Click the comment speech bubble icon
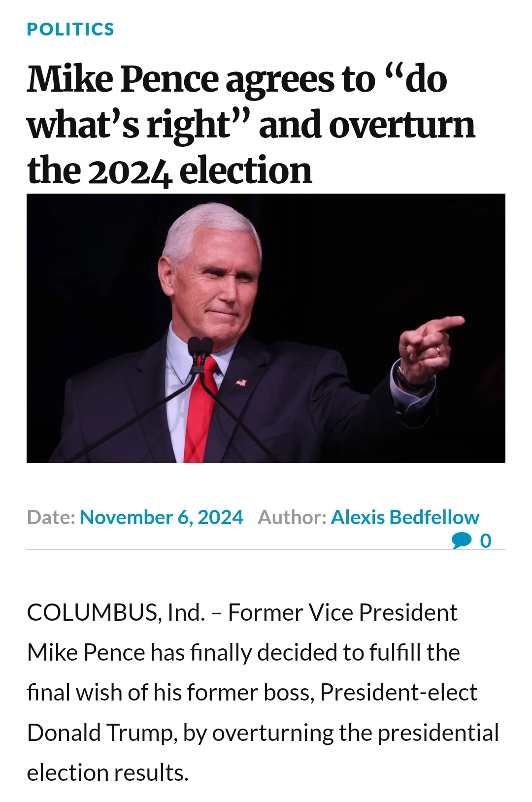Image resolution: width=532 pixels, height=802 pixels. point(462,541)
